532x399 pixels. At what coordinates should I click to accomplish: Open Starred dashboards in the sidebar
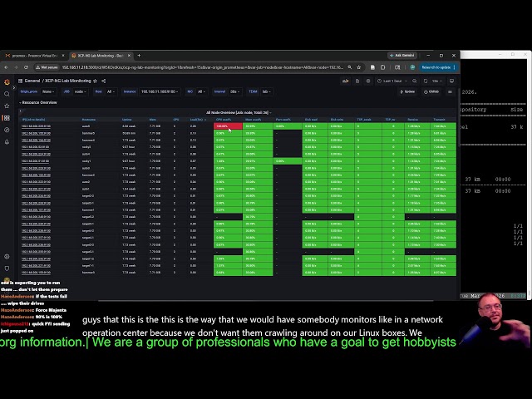(x=7, y=106)
